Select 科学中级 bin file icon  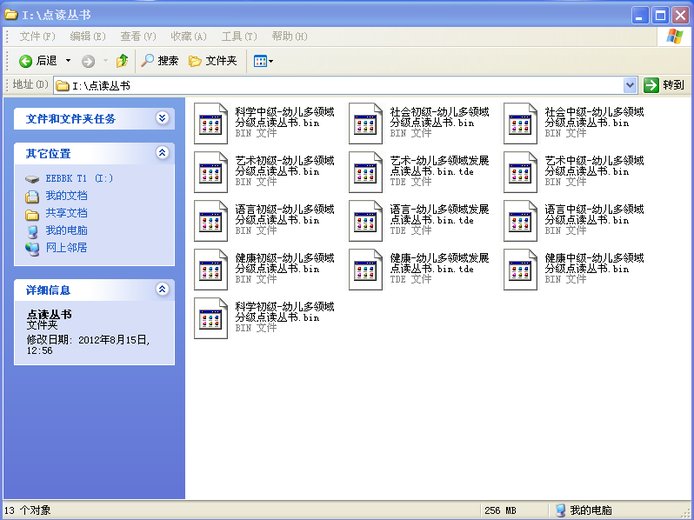[211, 122]
